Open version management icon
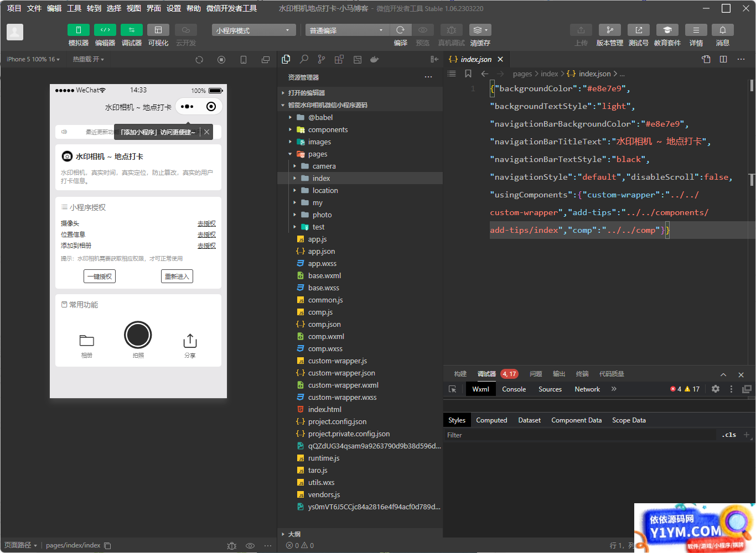This screenshot has height=553, width=756. 610,30
